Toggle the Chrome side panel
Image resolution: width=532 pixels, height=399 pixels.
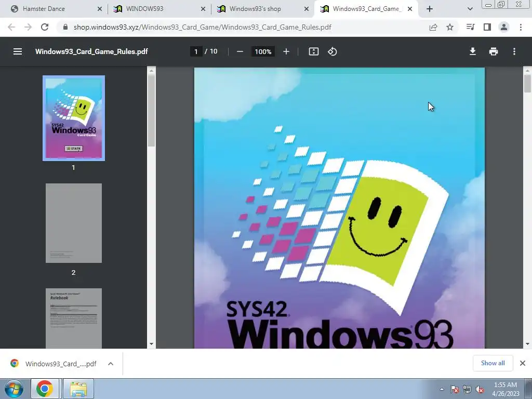pos(487,27)
